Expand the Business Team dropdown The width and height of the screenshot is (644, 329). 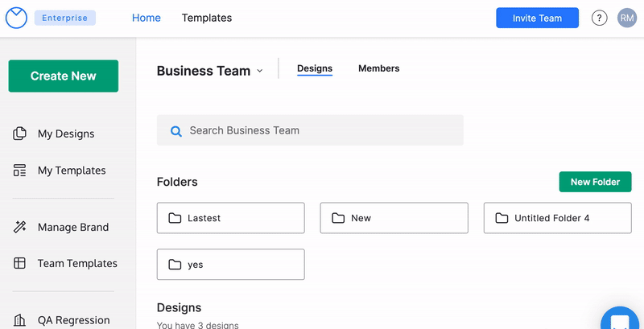[259, 71]
